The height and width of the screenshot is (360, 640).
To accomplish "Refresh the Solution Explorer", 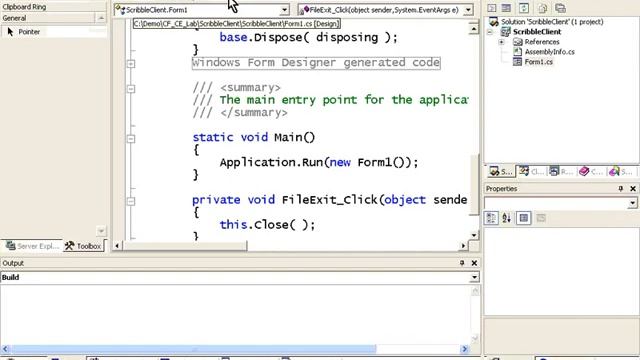I will (524, 8).
